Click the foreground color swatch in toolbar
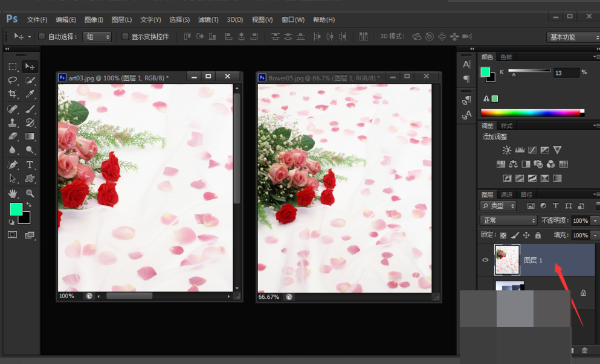The image size is (600, 364). (16, 209)
